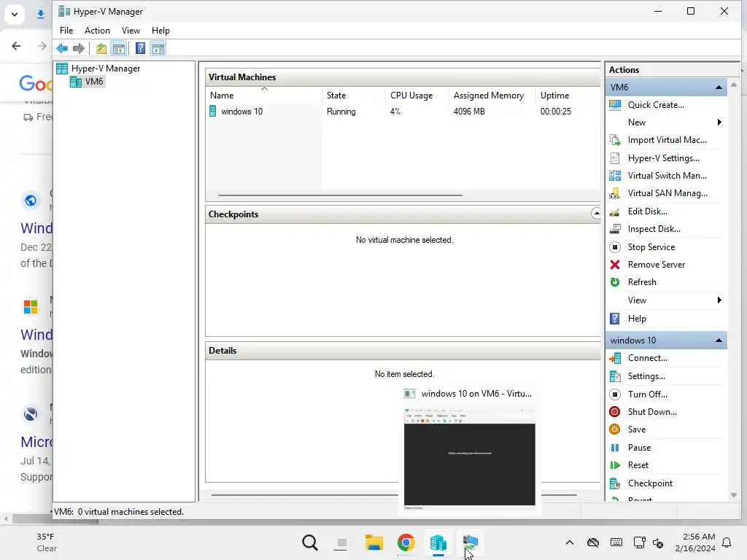The height and width of the screenshot is (560, 747).
Task: Click the Quick Create icon in Actions
Action: [x=615, y=105]
